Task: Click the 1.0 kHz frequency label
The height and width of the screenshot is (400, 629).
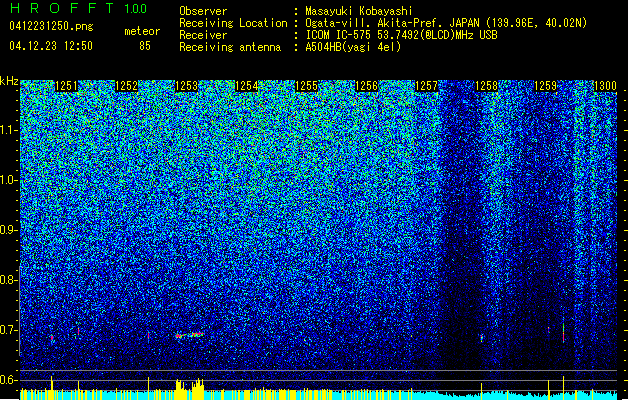Action: click(9, 180)
